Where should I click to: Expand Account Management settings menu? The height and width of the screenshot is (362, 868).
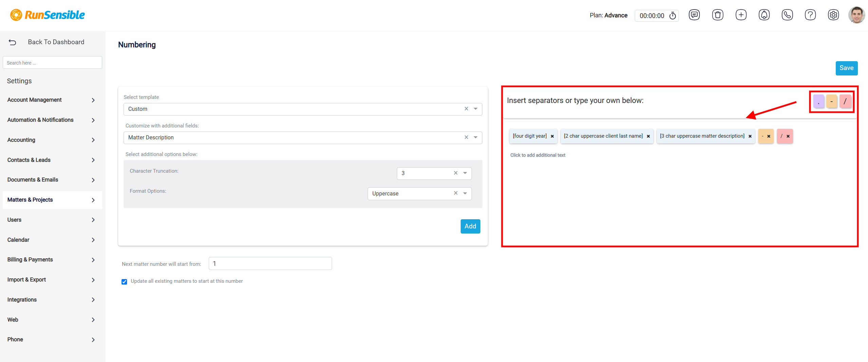coord(52,100)
